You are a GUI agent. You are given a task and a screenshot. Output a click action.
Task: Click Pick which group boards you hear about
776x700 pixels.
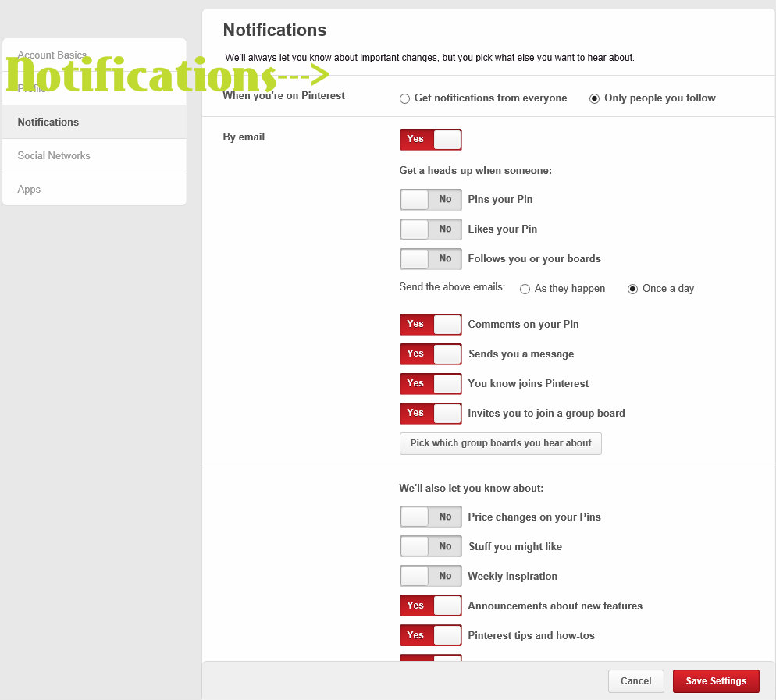point(500,443)
